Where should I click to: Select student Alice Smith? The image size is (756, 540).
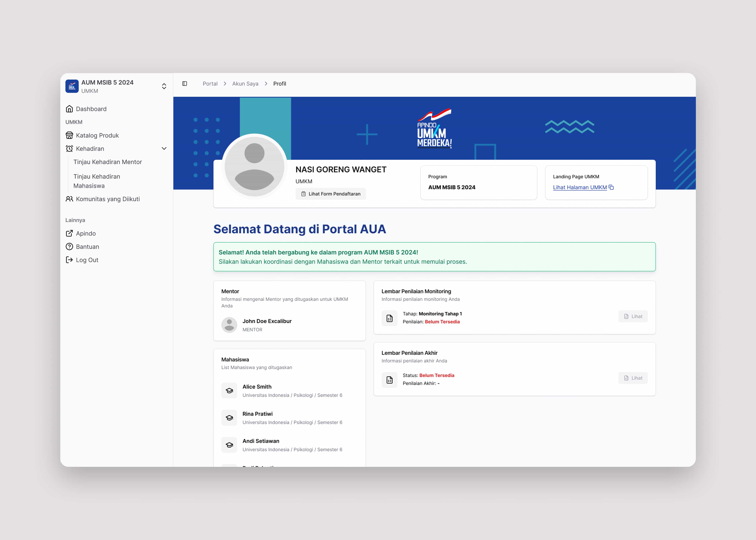pyautogui.click(x=257, y=387)
